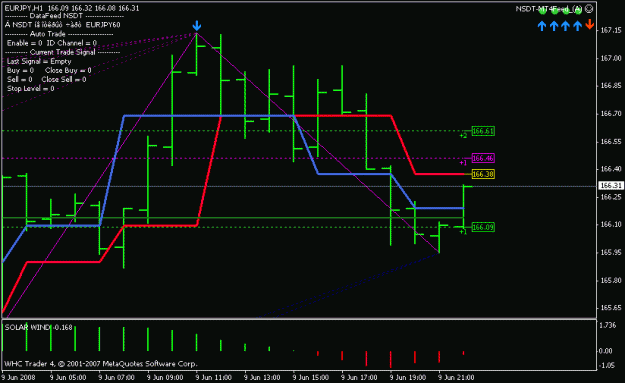Image resolution: width=625 pixels, height=383 pixels.
Task: Click the green +1 marker near 166.09
Action: pos(463,232)
